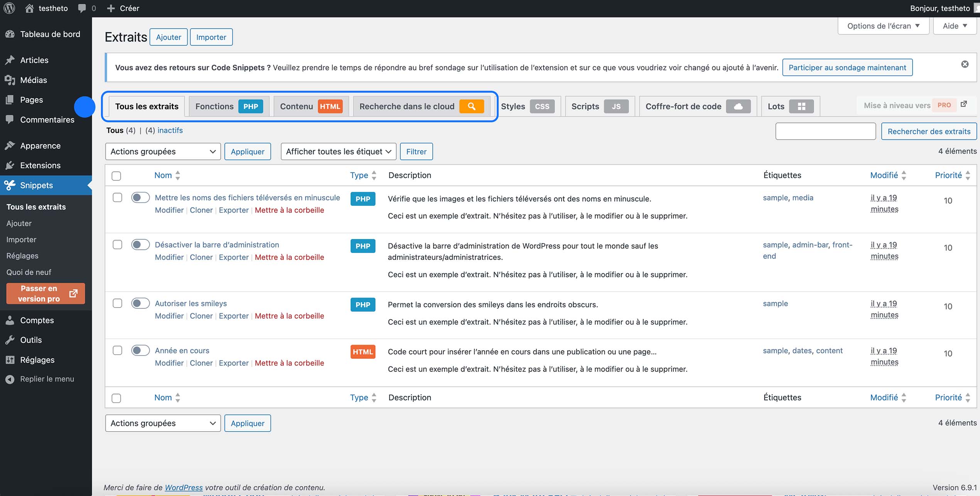Click the Extensions plug icon in sidebar
The image size is (980, 496).
pos(10,165)
